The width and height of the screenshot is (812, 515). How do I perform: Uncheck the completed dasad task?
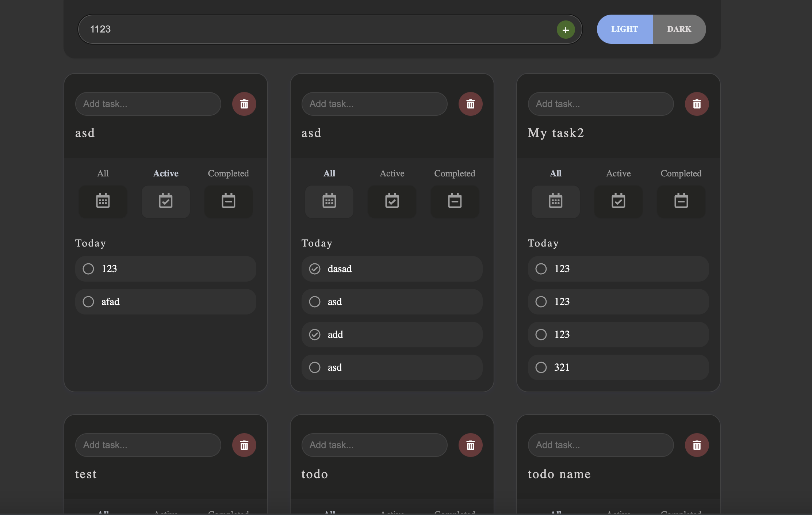coord(314,269)
